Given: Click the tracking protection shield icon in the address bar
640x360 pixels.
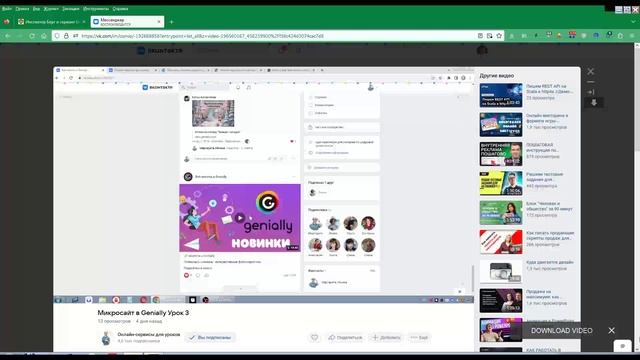Looking at the screenshot, I should point(57,36).
